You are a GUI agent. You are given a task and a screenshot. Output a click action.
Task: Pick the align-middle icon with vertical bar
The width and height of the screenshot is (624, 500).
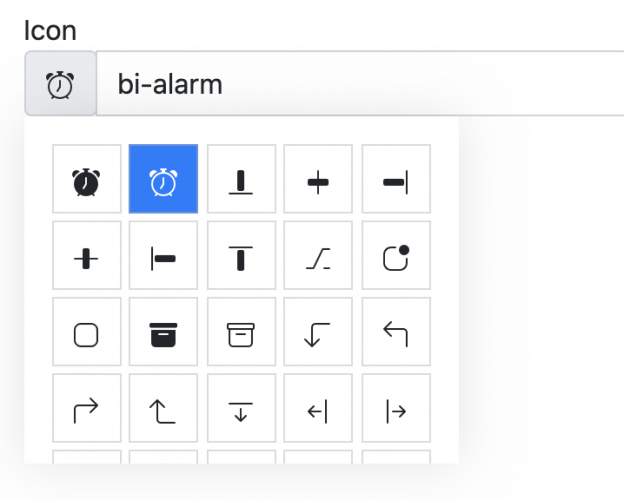87,255
